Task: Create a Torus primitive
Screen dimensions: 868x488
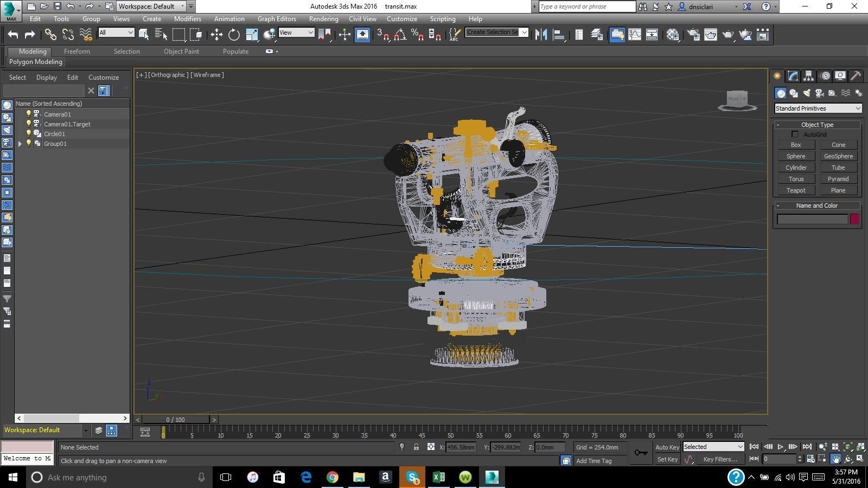Action: tap(796, 179)
